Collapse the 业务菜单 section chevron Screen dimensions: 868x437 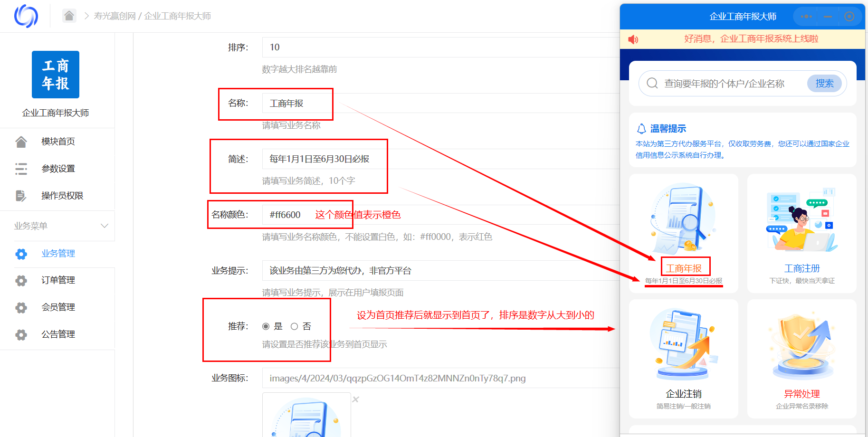[x=105, y=226]
